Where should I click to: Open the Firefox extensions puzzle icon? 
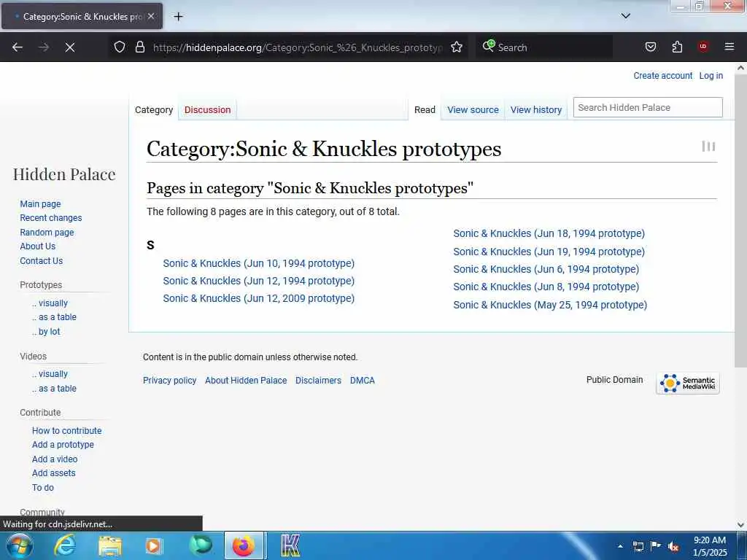(677, 47)
